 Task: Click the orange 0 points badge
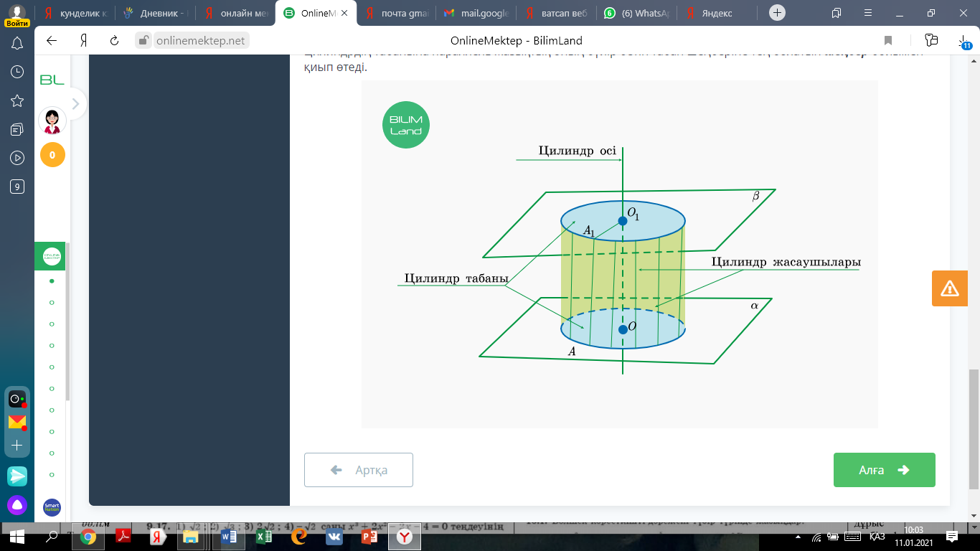coord(52,155)
